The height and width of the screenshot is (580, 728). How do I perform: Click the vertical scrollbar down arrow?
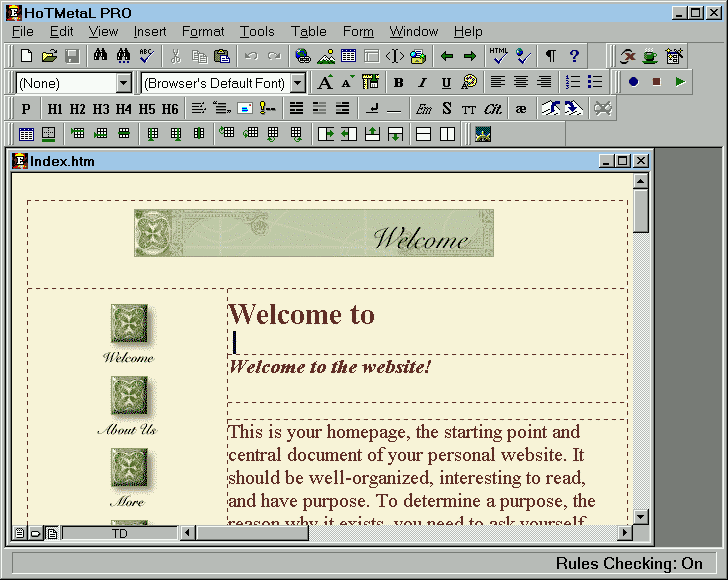(x=641, y=516)
